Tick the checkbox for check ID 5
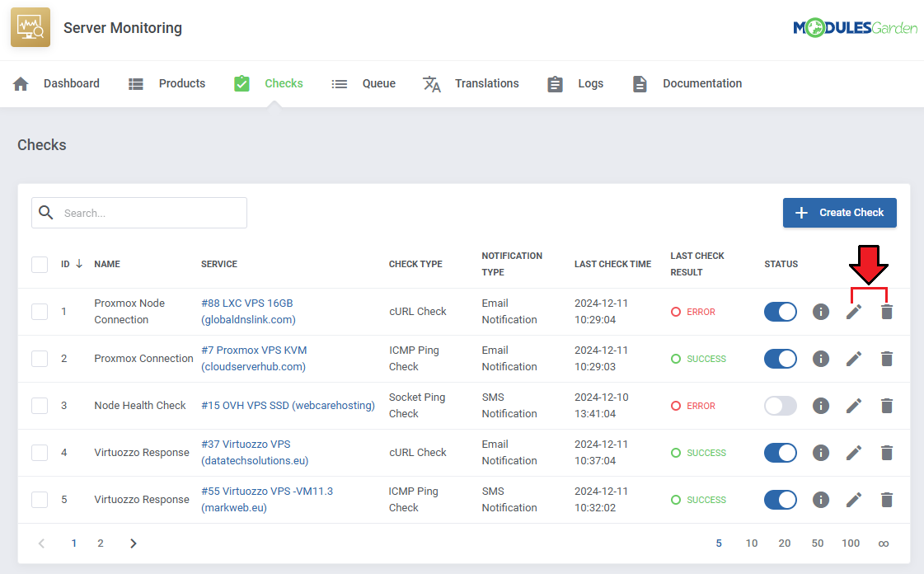The image size is (924, 574). [x=40, y=500]
